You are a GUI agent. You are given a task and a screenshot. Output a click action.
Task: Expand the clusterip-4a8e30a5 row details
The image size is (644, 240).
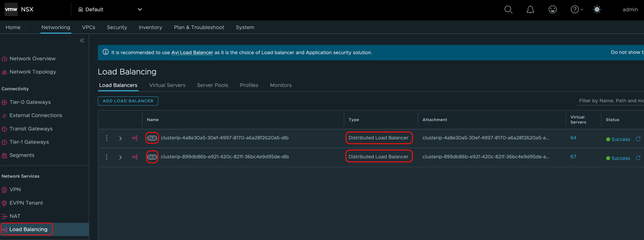click(120, 138)
